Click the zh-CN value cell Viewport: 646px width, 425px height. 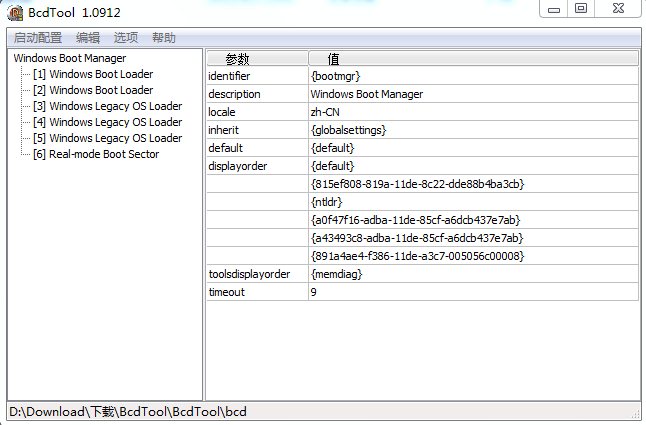(474, 112)
